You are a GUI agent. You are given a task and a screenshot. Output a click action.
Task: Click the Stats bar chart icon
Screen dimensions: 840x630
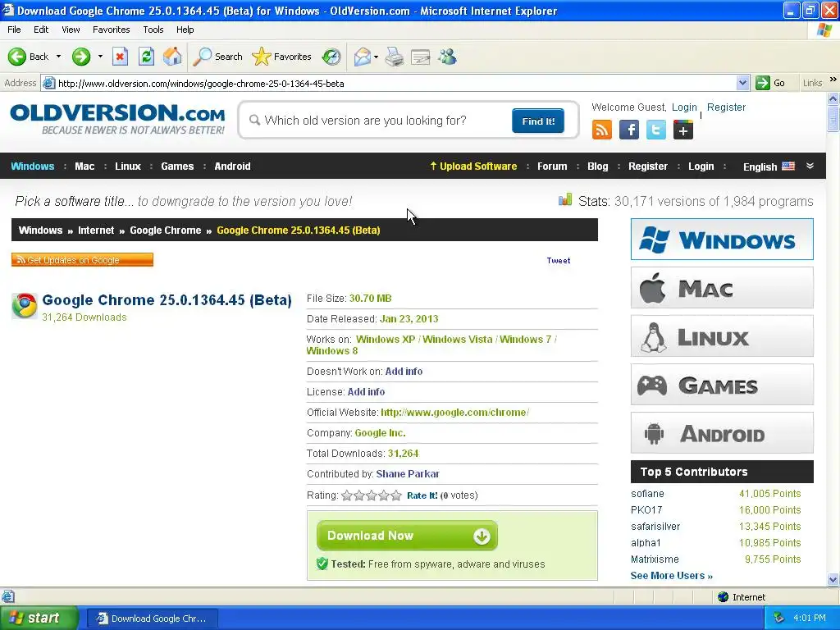565,200
